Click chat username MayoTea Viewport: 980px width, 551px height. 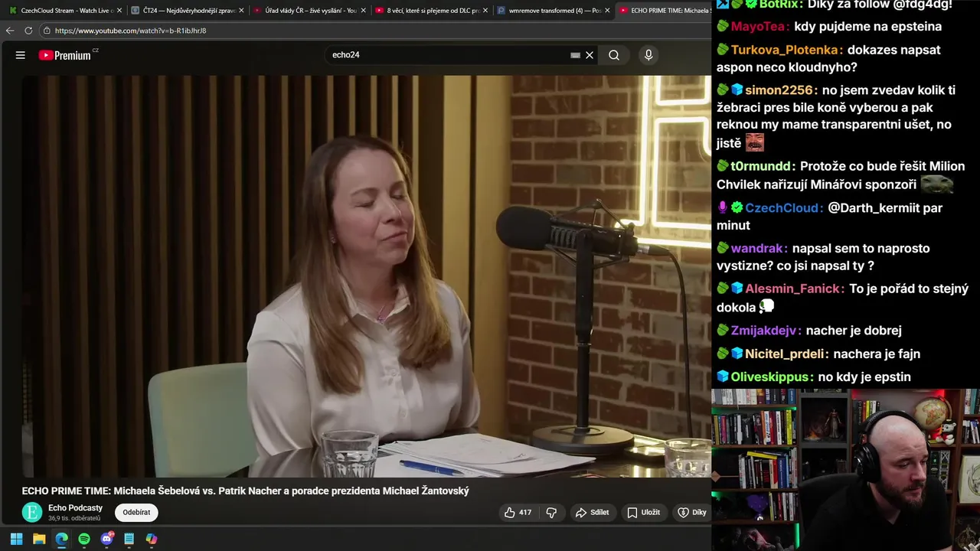(x=758, y=26)
